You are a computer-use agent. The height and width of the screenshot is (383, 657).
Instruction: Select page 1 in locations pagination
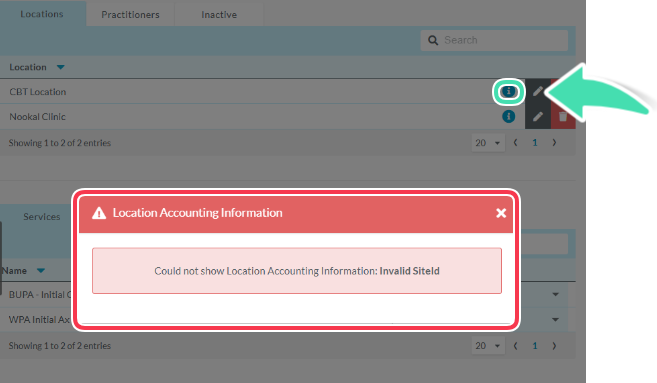pos(535,143)
